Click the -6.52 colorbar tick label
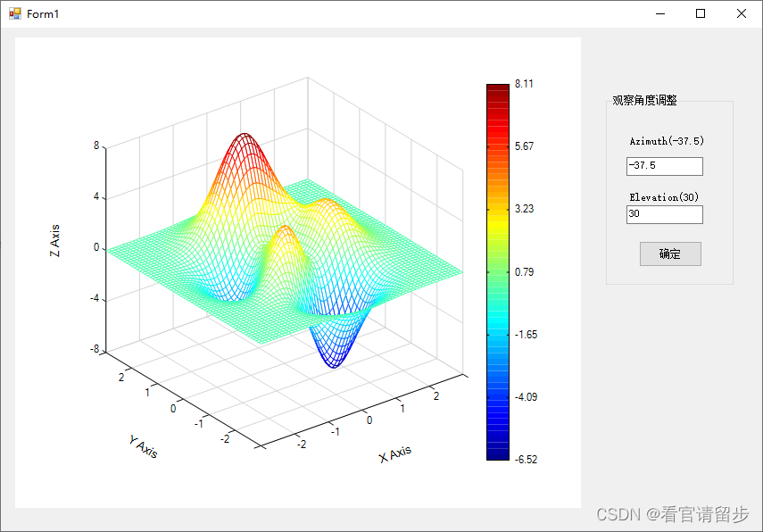The width and height of the screenshot is (763, 532). click(527, 460)
